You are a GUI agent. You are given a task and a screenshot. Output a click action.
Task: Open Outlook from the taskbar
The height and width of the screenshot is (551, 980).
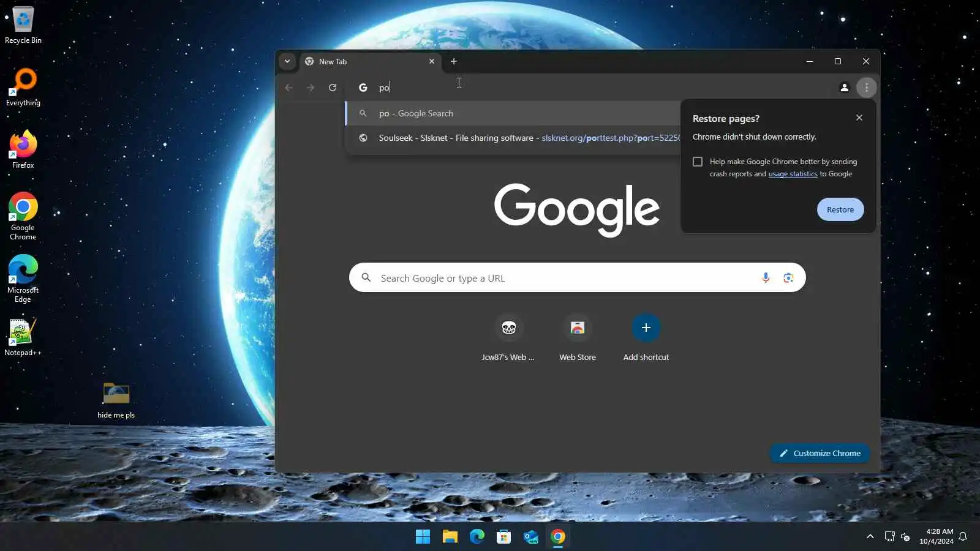(531, 537)
